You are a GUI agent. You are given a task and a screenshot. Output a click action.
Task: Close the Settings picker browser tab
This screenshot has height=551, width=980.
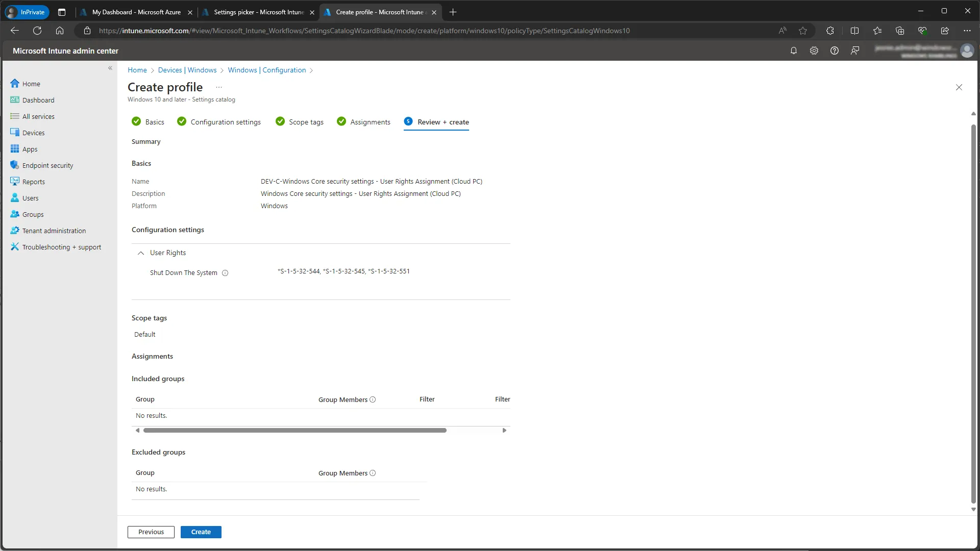point(312,12)
